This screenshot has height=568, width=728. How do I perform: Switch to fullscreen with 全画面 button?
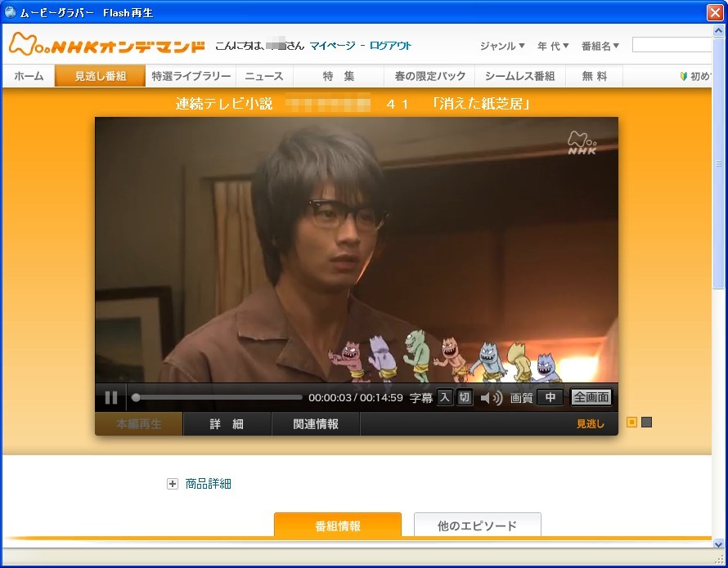[x=591, y=397]
